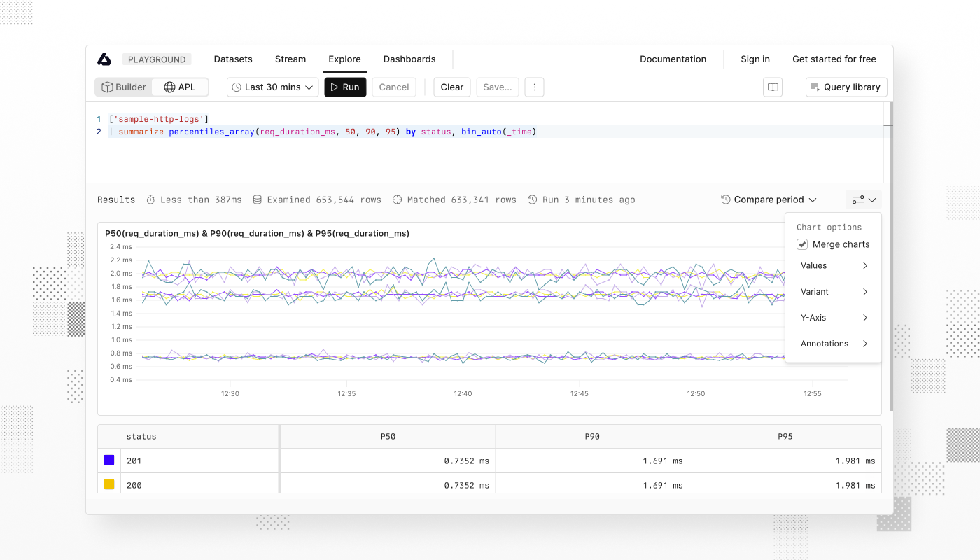Switch to Builder mode
The height and width of the screenshot is (560, 980).
click(124, 87)
